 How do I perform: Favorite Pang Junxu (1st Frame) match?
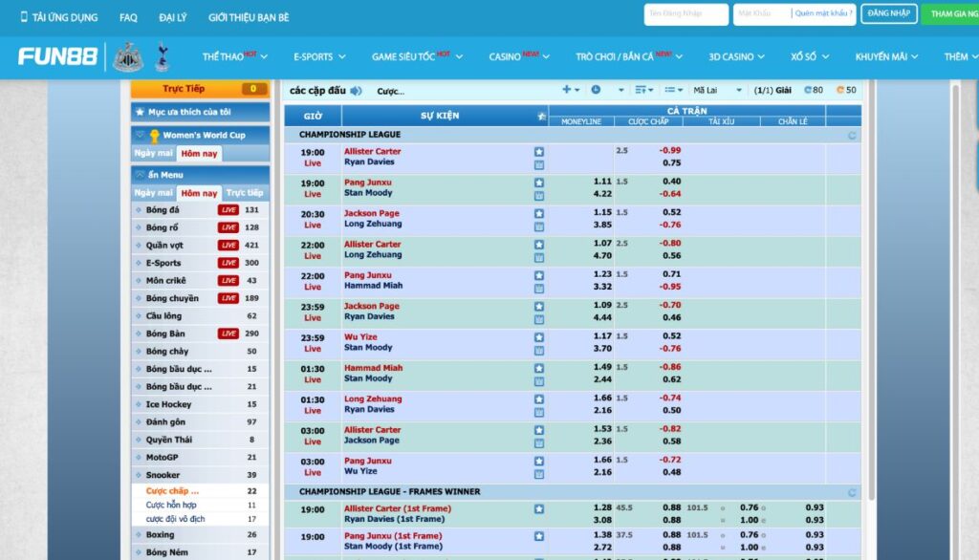539,536
